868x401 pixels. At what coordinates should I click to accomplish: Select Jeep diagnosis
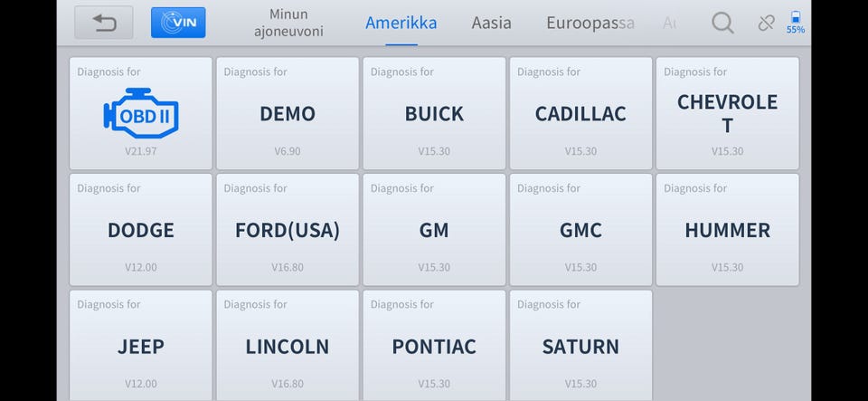pyautogui.click(x=141, y=346)
